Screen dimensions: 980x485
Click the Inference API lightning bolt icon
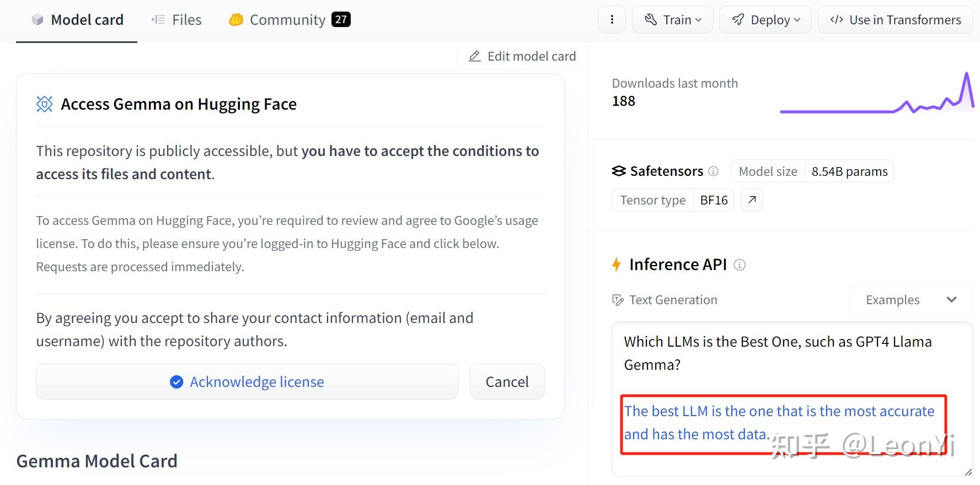tap(617, 265)
